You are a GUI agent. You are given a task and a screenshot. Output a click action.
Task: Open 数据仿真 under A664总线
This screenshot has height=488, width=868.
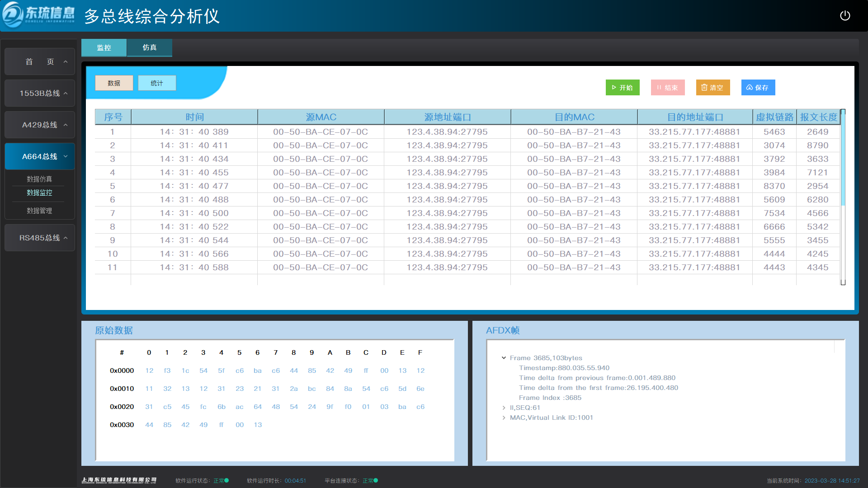[x=39, y=179]
